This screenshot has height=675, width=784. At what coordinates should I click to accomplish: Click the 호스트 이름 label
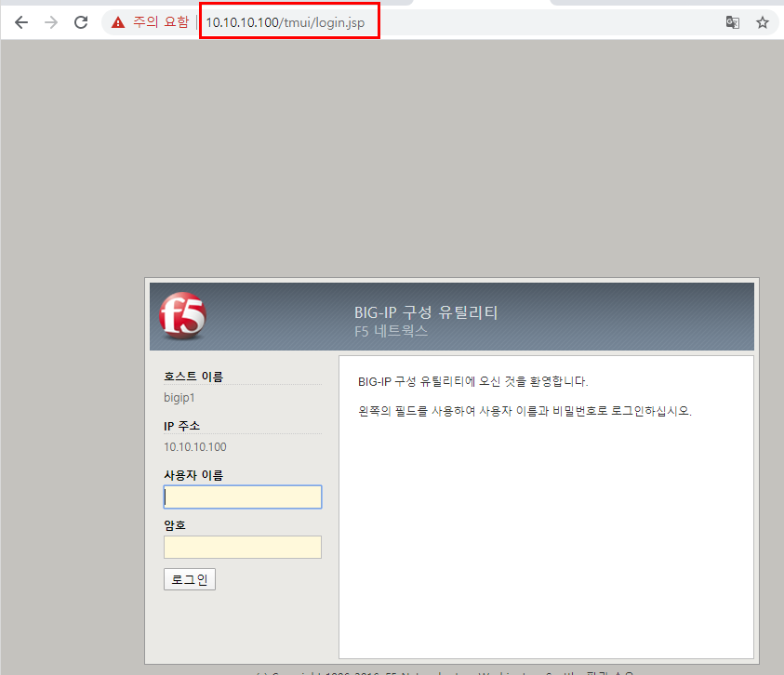(x=193, y=376)
